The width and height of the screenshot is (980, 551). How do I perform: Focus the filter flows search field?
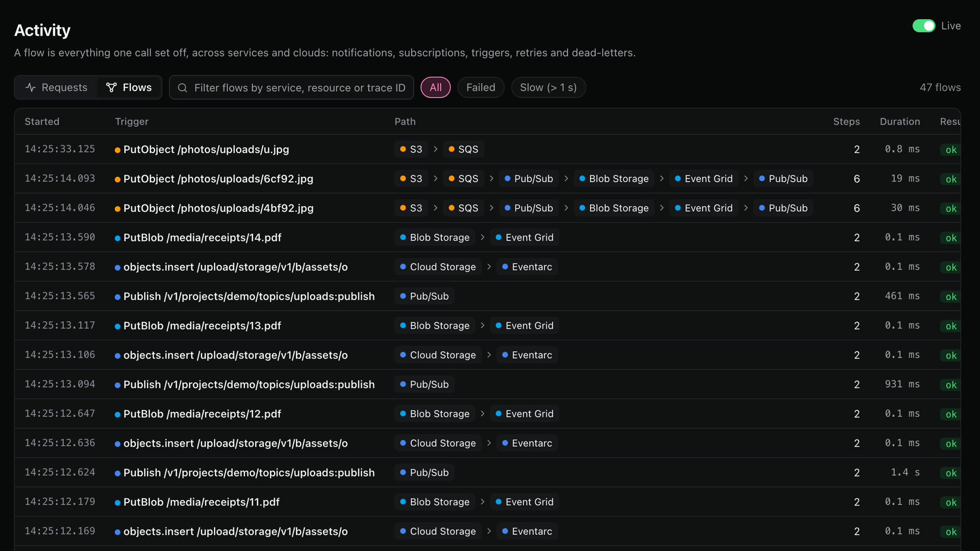(x=292, y=88)
